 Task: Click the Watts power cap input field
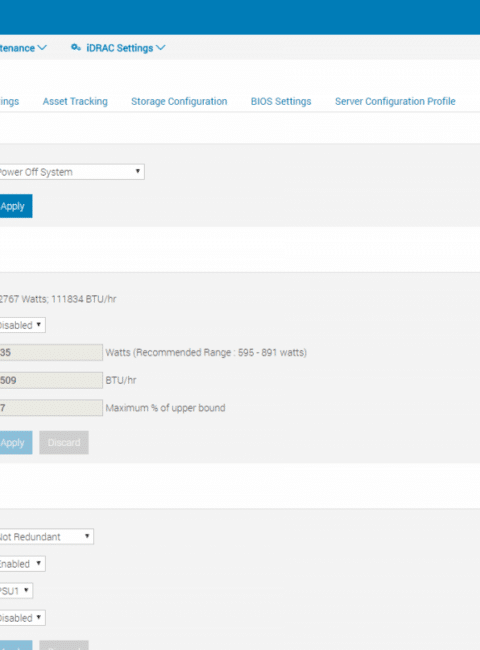pyautogui.click(x=51, y=352)
